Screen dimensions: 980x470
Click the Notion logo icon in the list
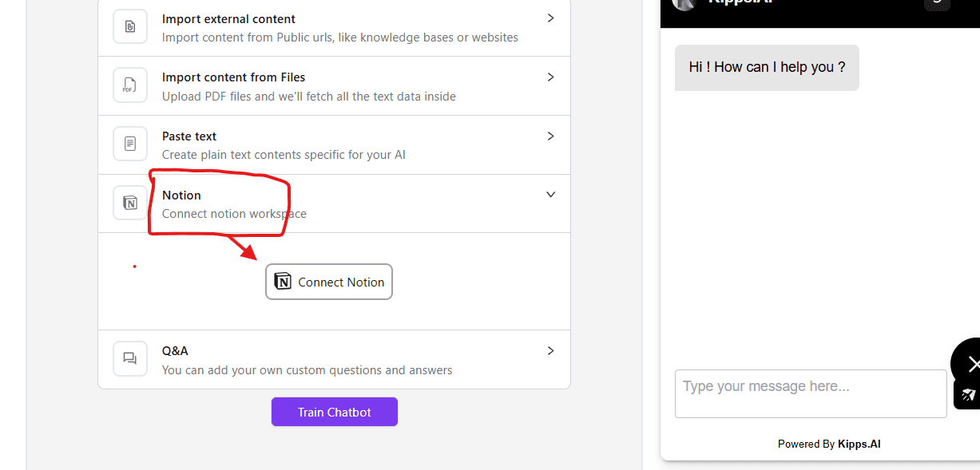point(130,203)
